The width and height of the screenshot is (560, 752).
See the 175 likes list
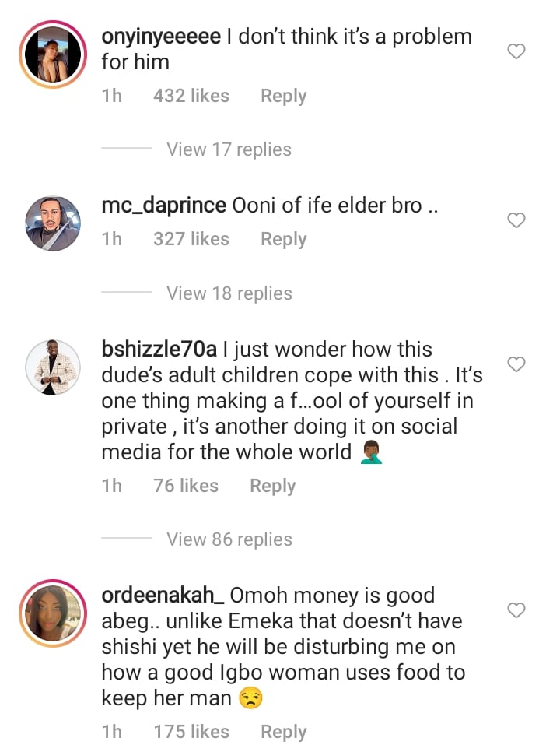(191, 732)
